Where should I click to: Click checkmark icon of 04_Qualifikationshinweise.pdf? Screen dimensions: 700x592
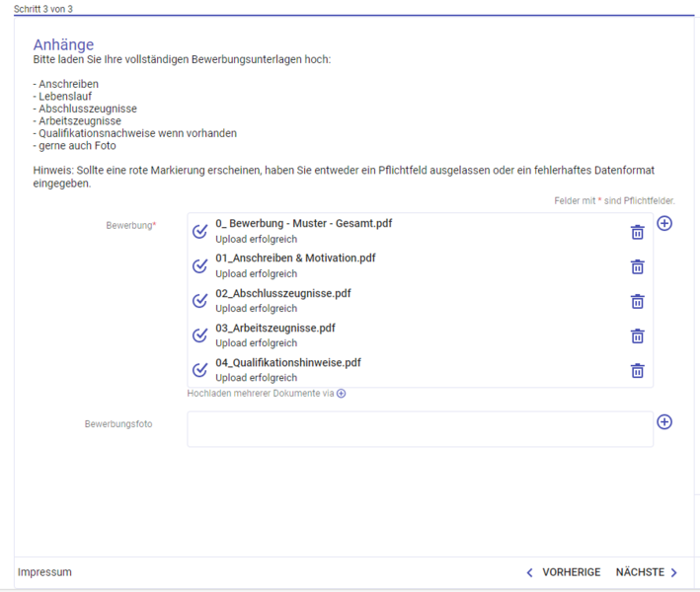pos(200,370)
